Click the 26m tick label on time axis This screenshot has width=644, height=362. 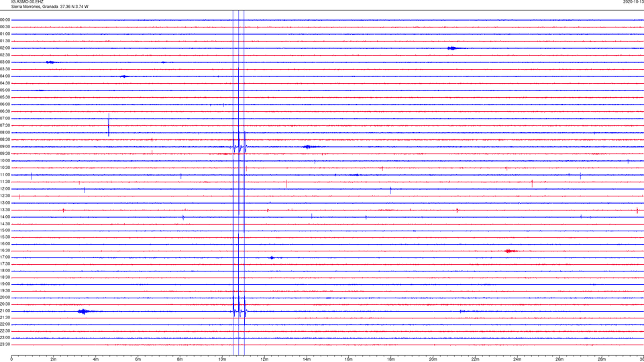coord(559,359)
